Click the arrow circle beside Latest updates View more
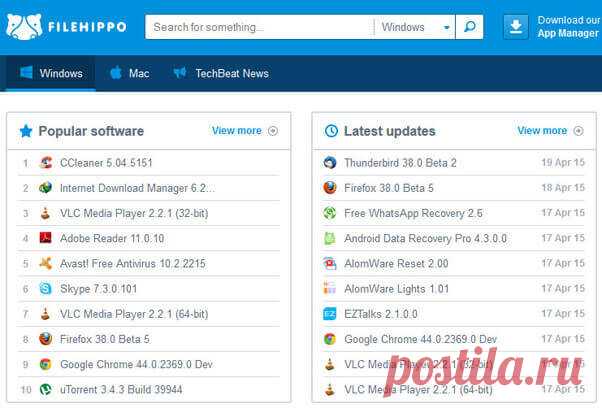The width and height of the screenshot is (602, 408). [x=578, y=131]
